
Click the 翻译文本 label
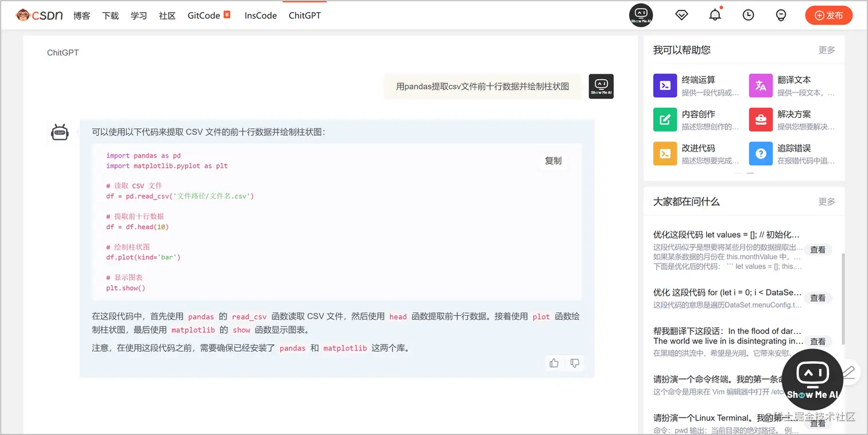pyautogui.click(x=794, y=80)
